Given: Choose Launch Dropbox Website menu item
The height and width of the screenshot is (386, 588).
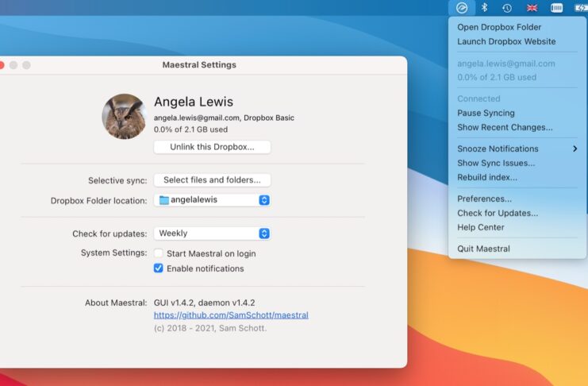Looking at the screenshot, I should [517, 41].
